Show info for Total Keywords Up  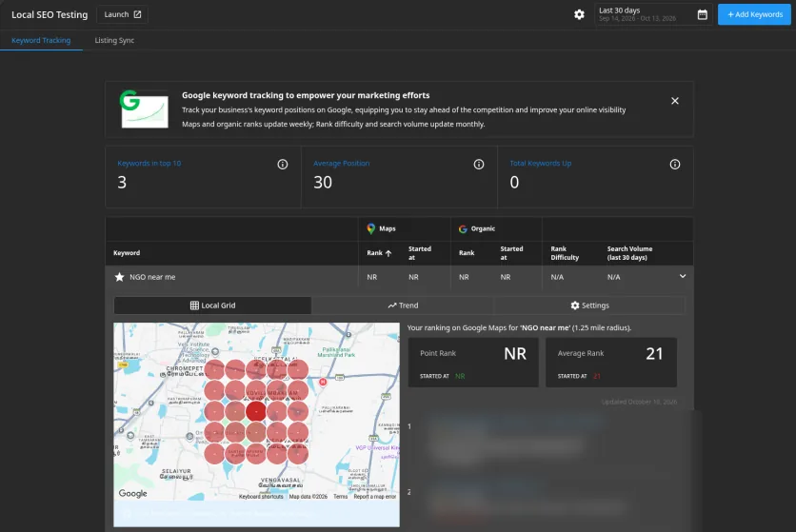(x=675, y=164)
